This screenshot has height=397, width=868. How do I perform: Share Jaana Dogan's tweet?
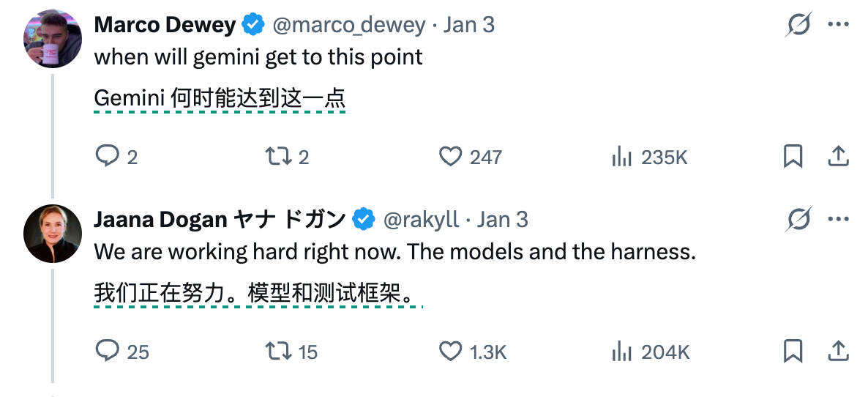click(x=837, y=351)
